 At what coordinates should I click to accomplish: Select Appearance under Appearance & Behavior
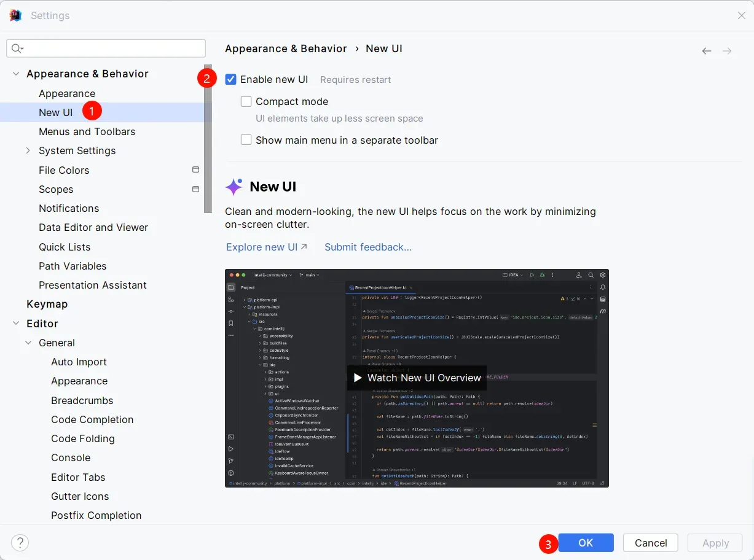pos(67,93)
